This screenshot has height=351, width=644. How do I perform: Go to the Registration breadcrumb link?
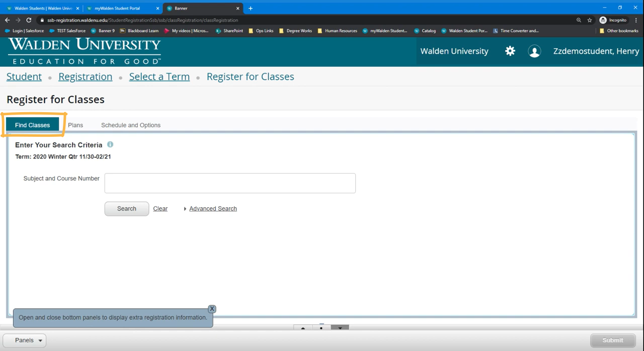click(86, 76)
